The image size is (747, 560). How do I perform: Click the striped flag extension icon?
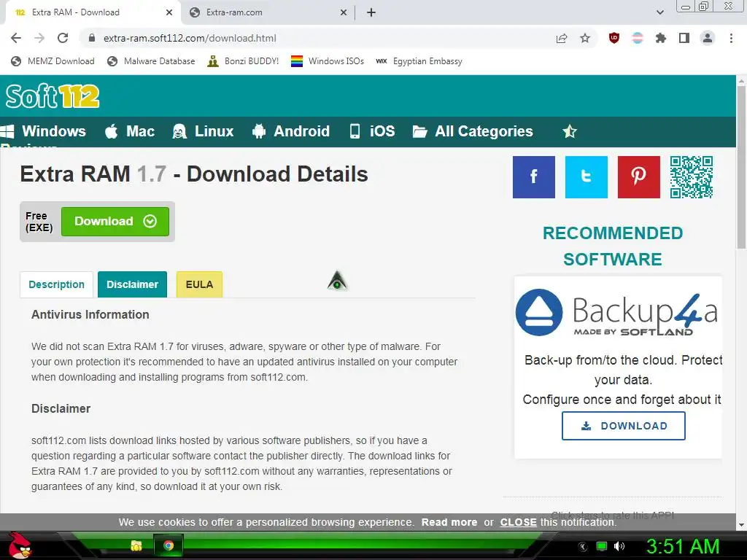point(638,38)
